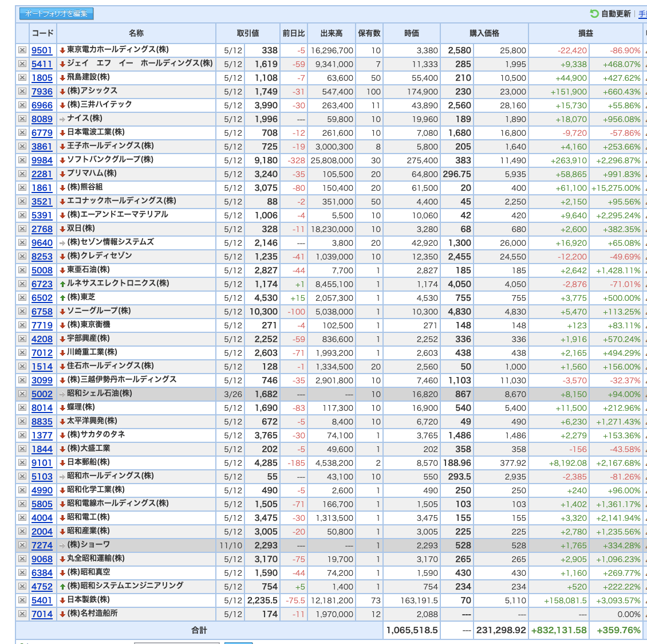
Task: Click 合計 total row label
Action: (199, 630)
